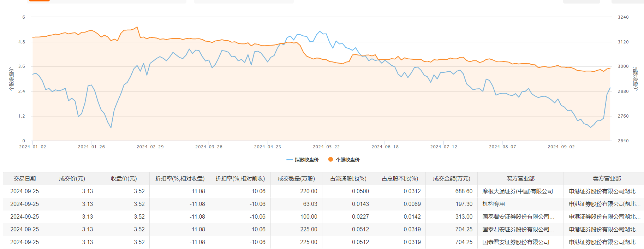Screen dimensions: 644x249
Task: Select the 占总股本比(%) column header
Action: pos(400,179)
